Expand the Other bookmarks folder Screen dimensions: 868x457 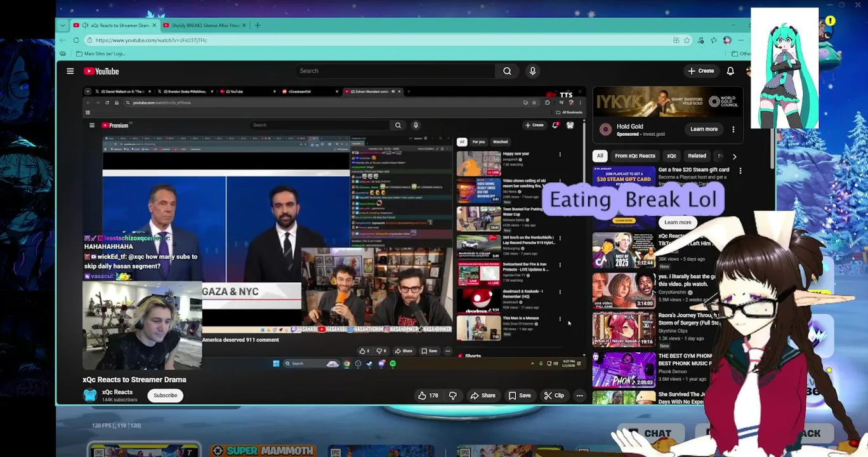click(740, 54)
